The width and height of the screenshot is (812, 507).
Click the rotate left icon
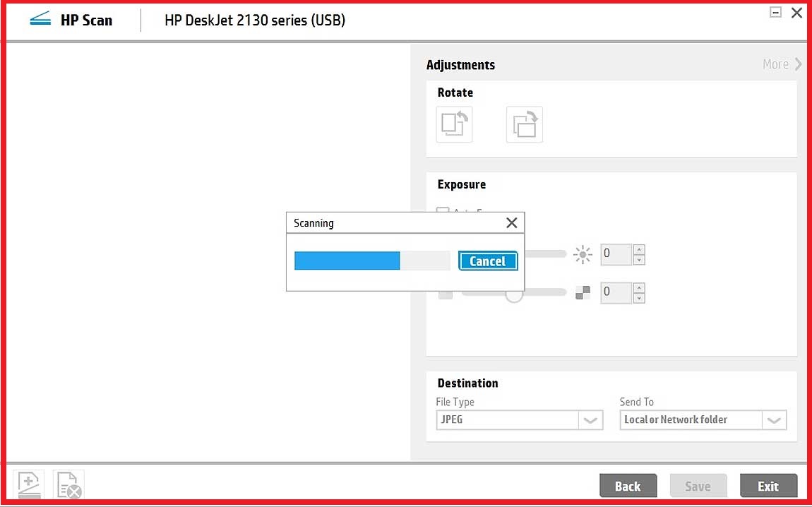click(454, 125)
